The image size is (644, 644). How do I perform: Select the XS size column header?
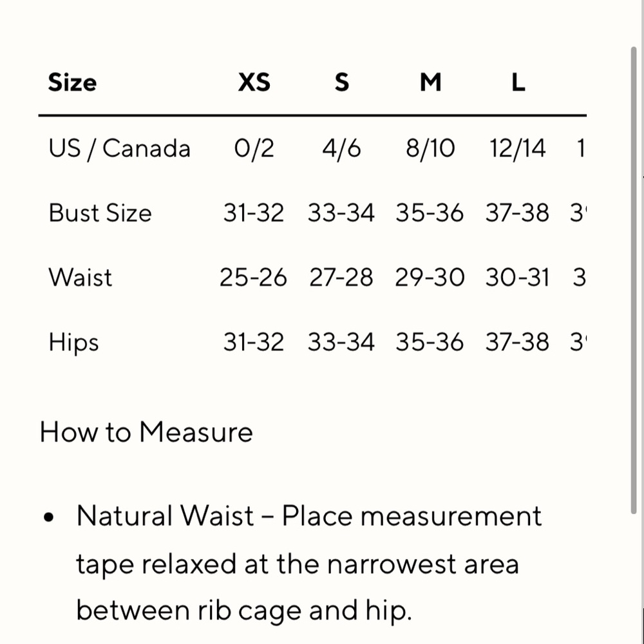(254, 82)
